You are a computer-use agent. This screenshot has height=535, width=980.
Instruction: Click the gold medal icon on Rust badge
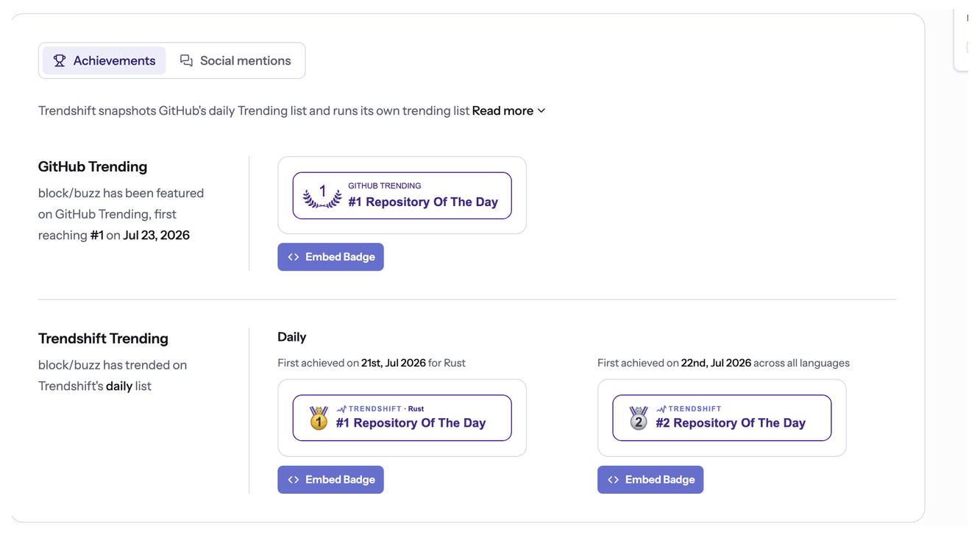pos(319,418)
